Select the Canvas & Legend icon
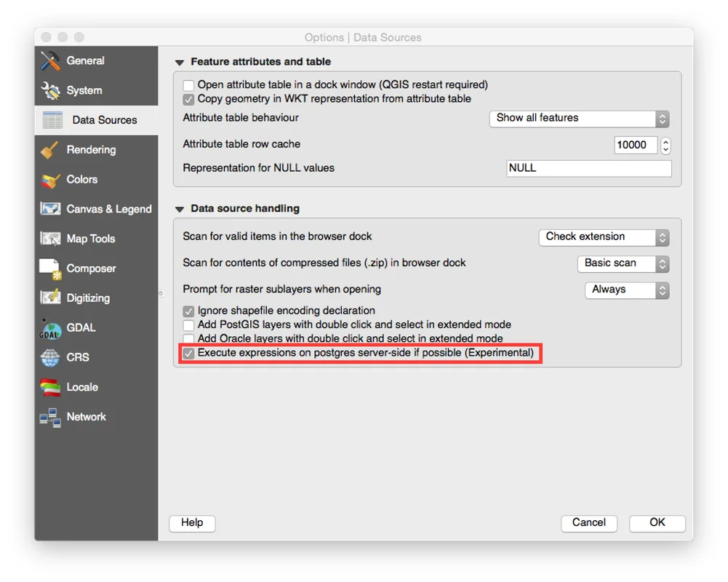Screen dimensions: 728x582 (x=50, y=210)
